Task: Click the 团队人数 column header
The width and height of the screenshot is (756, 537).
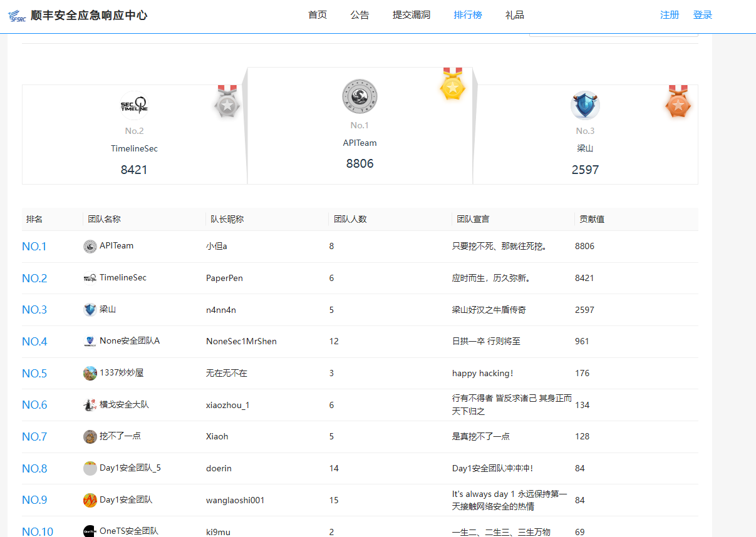Action: click(x=350, y=219)
